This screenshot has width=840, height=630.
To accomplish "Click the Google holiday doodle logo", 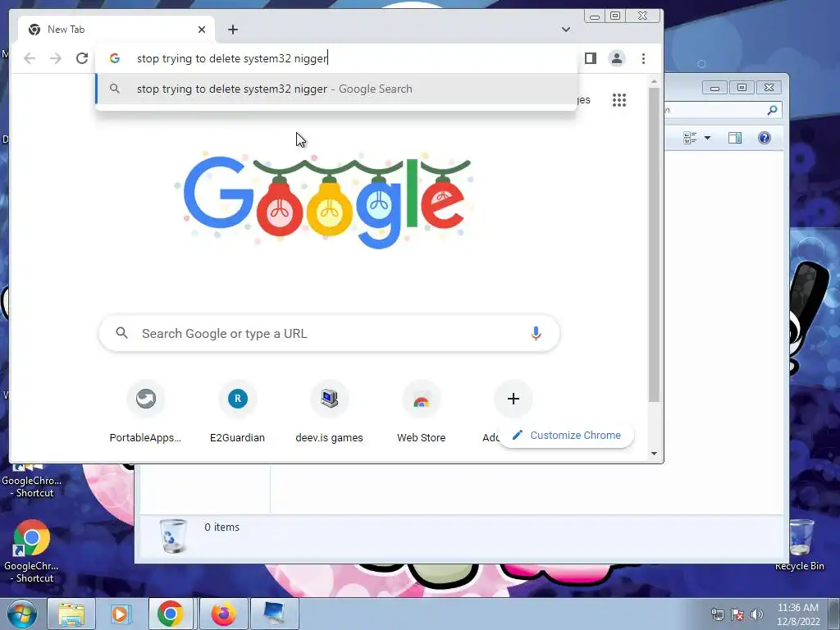I will [x=326, y=200].
